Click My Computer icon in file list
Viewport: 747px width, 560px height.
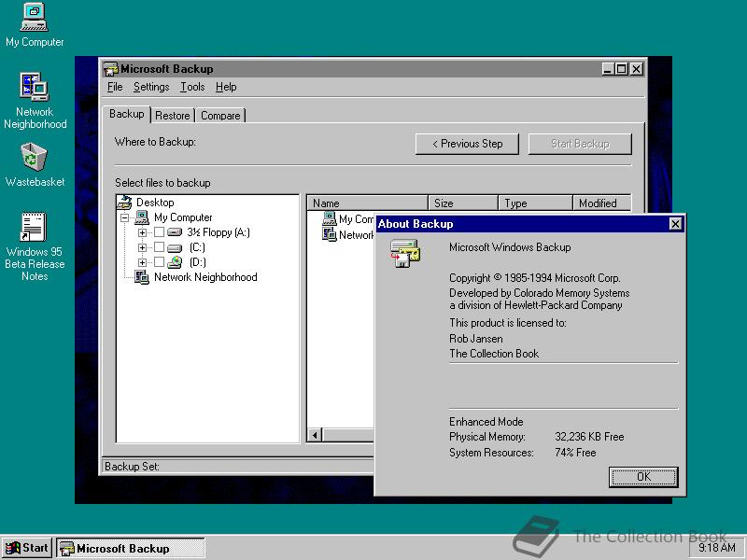[330, 218]
